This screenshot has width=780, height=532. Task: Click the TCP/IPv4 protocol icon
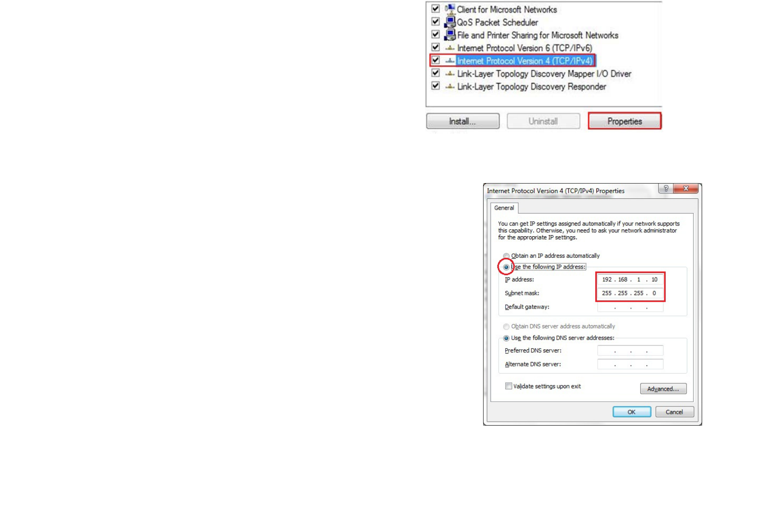[x=450, y=61]
